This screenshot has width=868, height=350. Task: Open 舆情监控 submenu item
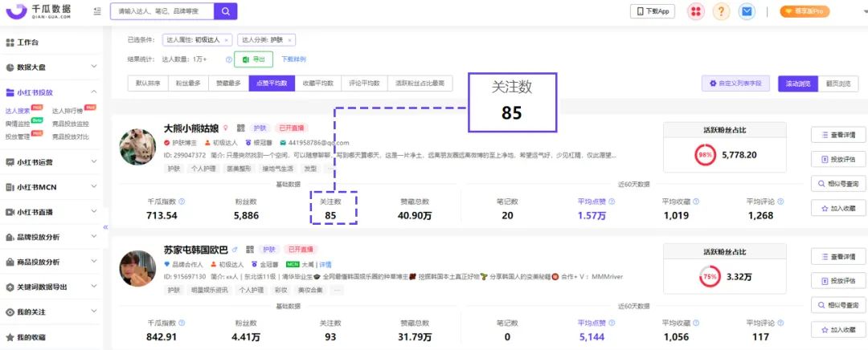18,124
